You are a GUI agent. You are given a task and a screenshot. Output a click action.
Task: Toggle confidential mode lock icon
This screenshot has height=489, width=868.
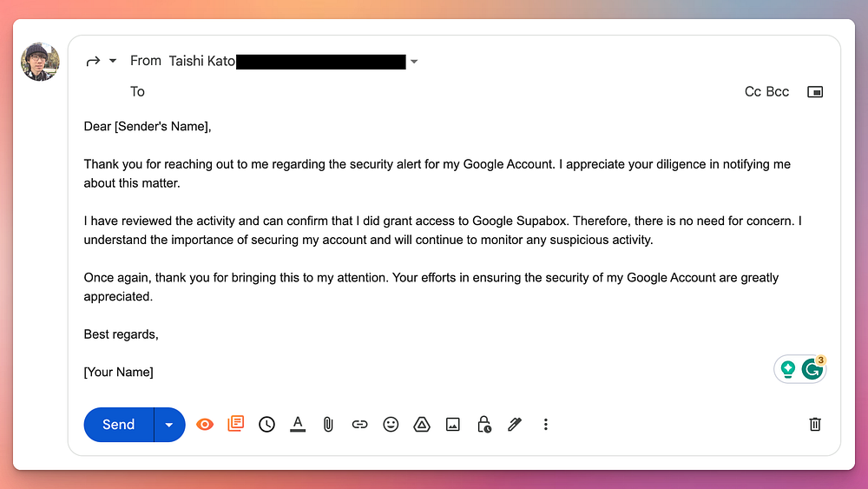[483, 425]
